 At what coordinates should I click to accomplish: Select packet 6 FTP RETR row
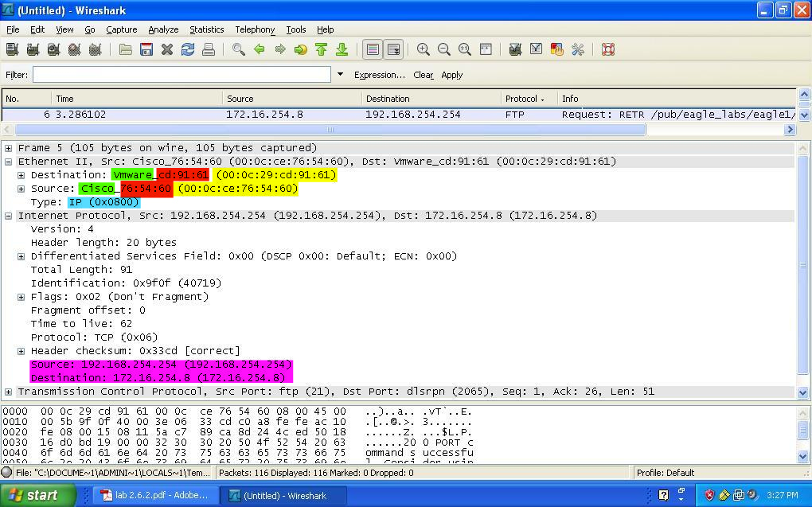coord(399,115)
